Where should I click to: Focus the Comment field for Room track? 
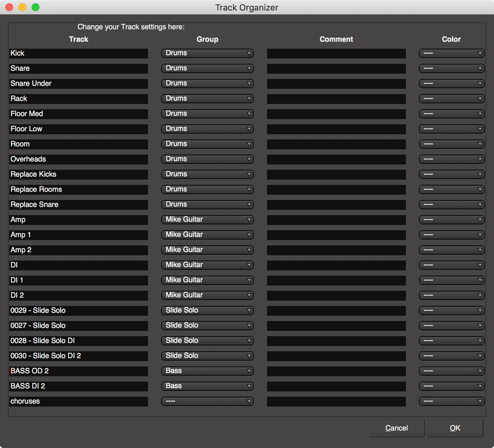(336, 144)
